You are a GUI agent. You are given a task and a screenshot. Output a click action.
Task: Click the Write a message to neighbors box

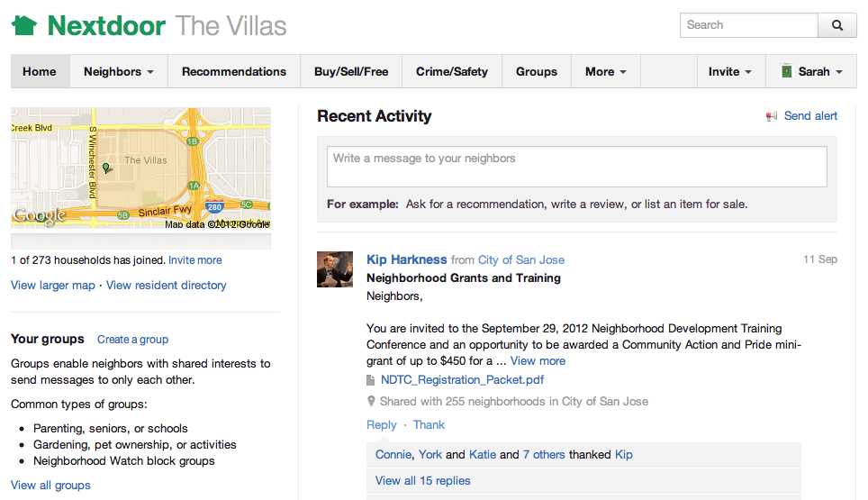click(x=577, y=167)
